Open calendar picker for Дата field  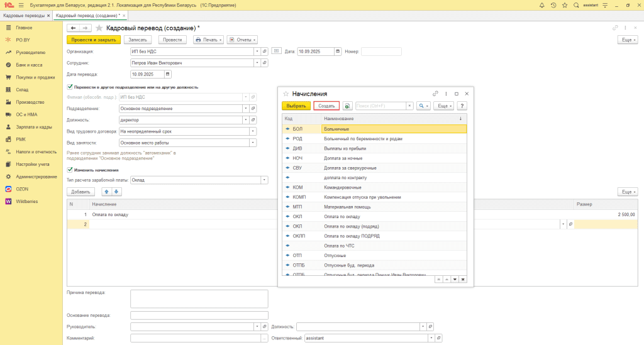338,52
